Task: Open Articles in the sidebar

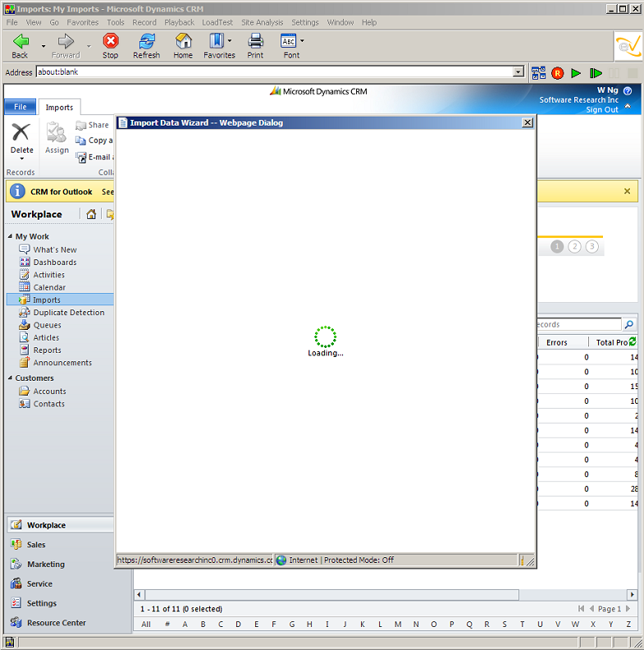Action: [46, 337]
